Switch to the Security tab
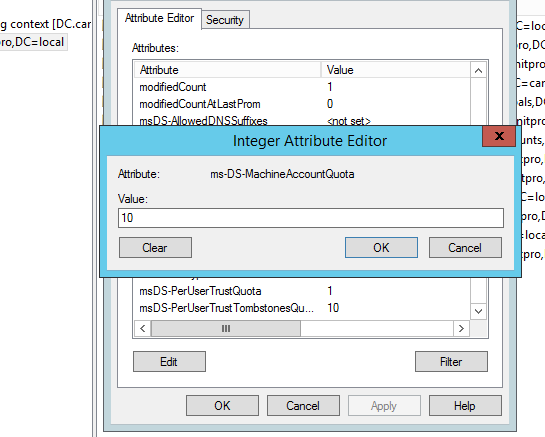 [225, 20]
